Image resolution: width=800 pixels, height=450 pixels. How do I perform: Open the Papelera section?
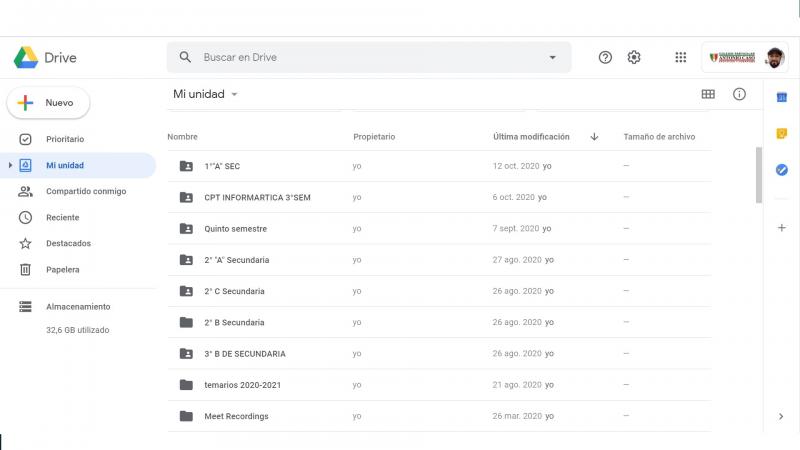pyautogui.click(x=62, y=269)
